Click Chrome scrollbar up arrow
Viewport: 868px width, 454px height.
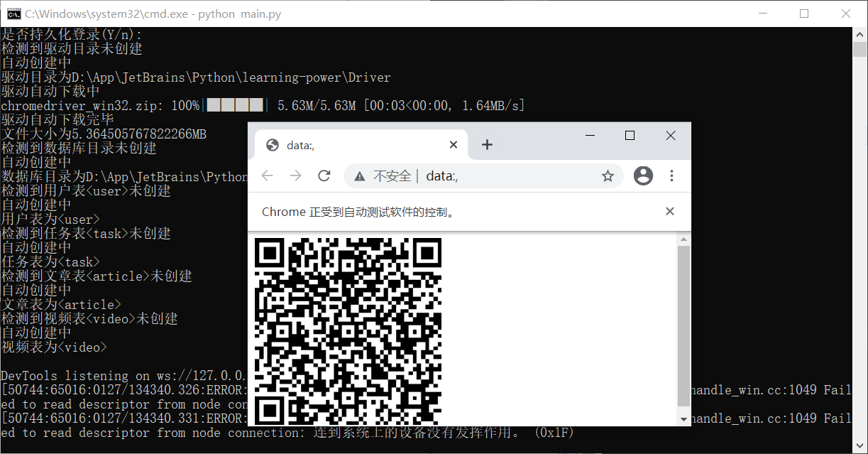(x=683, y=239)
